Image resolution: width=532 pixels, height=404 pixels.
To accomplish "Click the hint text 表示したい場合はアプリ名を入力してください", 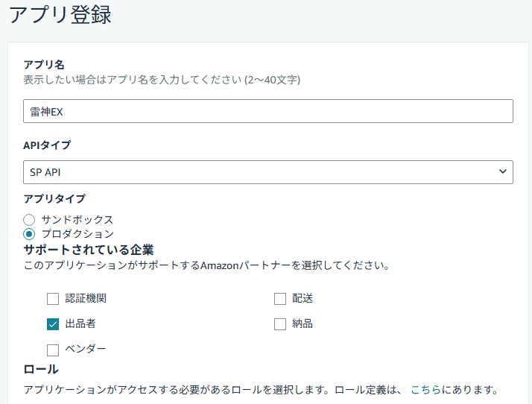I will (162, 80).
